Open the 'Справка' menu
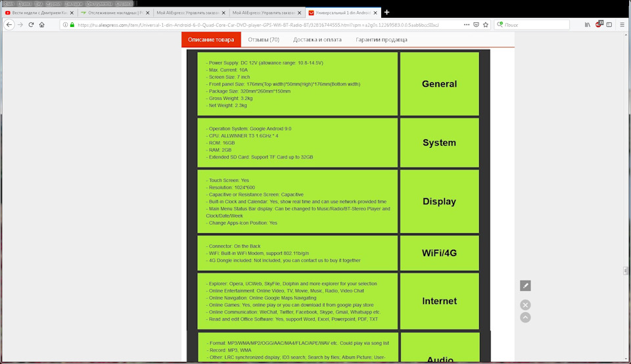631x364 pixels. click(124, 4)
